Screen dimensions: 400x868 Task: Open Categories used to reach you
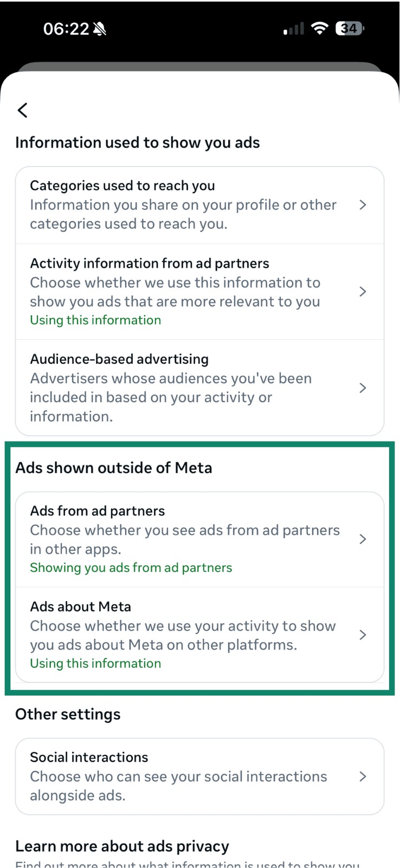tap(183, 205)
